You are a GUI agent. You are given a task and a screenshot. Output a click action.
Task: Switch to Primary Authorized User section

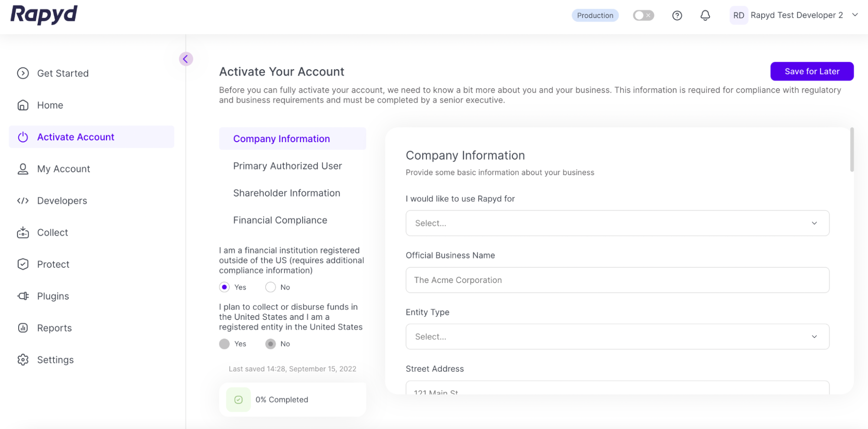click(287, 166)
